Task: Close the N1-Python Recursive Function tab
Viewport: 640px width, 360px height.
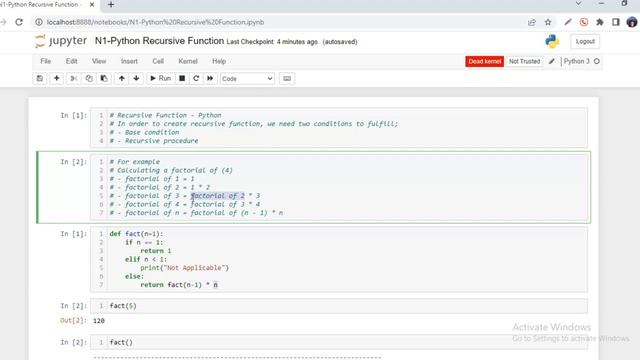Action: click(92, 5)
